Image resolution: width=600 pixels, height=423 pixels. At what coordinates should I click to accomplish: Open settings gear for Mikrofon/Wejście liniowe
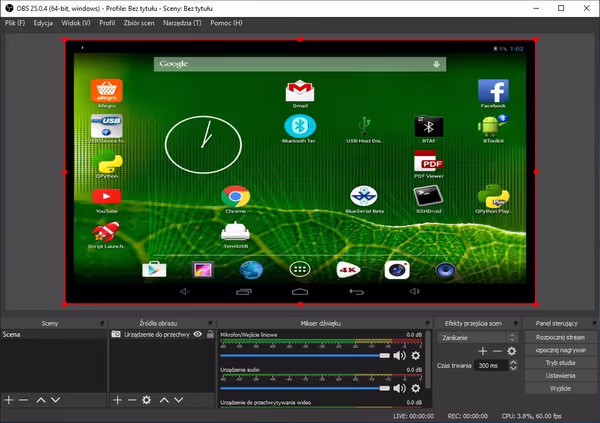tap(416, 356)
